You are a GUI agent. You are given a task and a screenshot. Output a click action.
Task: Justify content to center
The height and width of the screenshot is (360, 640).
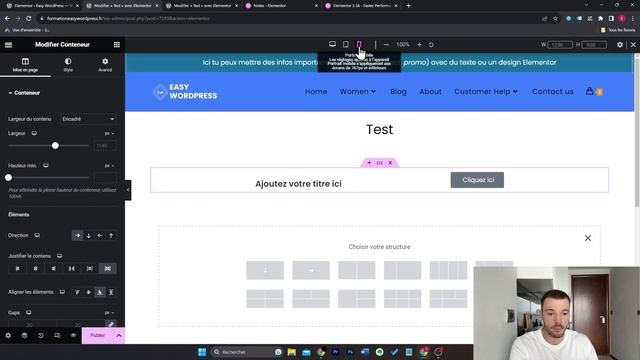[36, 269]
